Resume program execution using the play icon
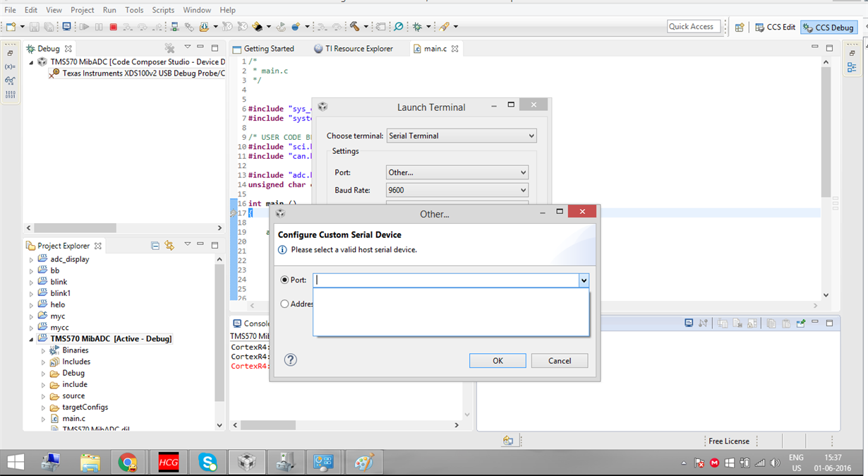 coord(84,27)
